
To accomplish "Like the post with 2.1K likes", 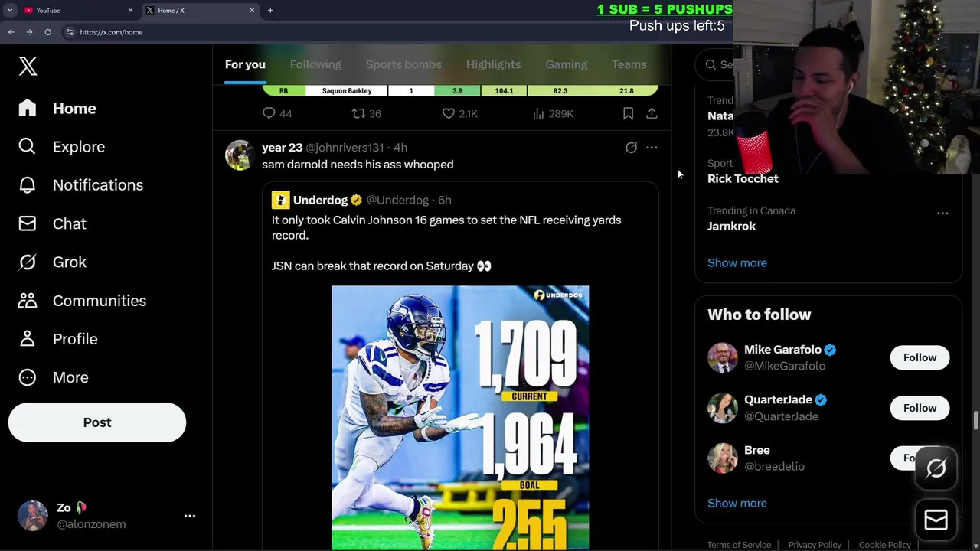I will click(x=449, y=113).
